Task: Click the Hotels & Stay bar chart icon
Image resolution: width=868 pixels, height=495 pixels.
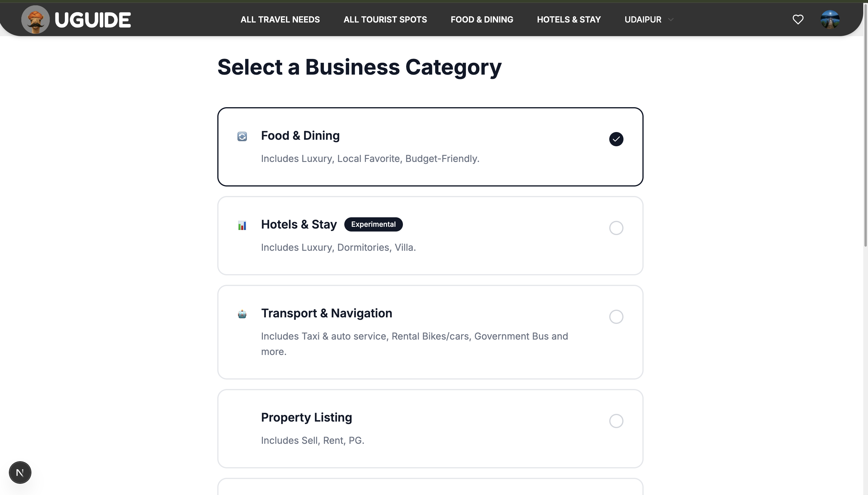Action: click(242, 225)
